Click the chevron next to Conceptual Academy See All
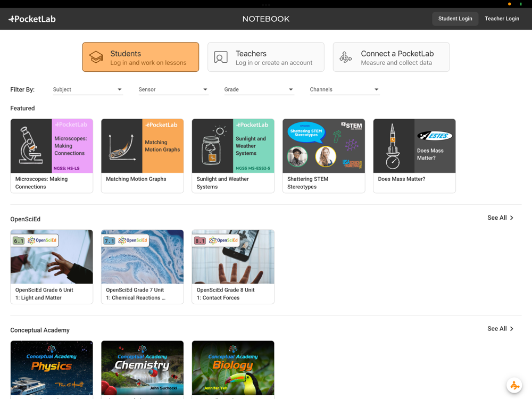The height and width of the screenshot is (399, 532). (x=512, y=329)
